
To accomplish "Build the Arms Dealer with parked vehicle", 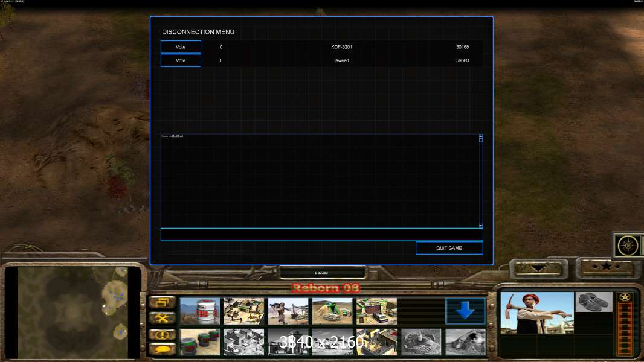I will 376,311.
